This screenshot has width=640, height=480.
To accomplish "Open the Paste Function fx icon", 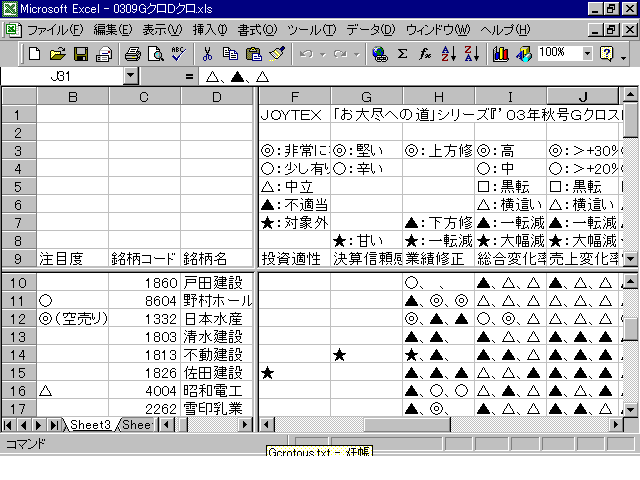I will tap(425, 54).
